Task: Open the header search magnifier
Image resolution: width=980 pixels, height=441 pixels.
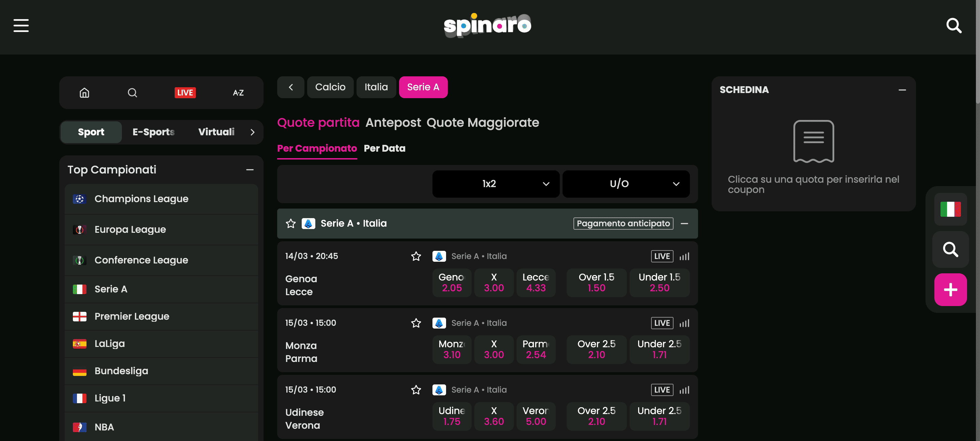Action: [954, 26]
